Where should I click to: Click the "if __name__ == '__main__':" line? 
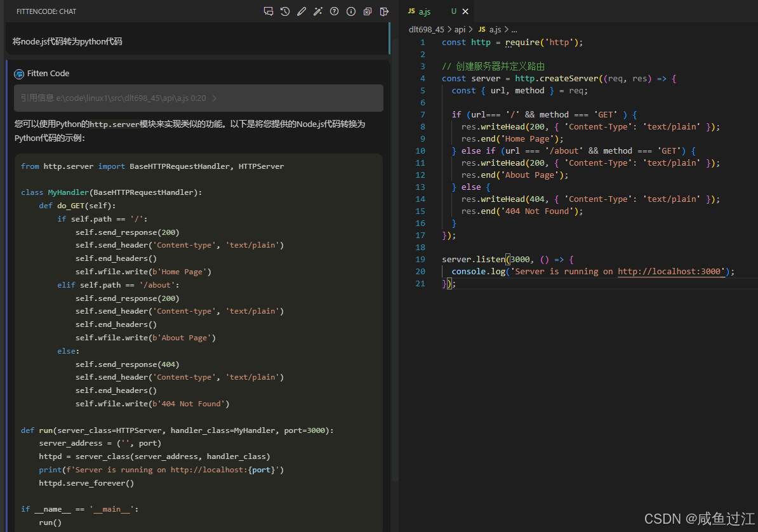click(80, 509)
